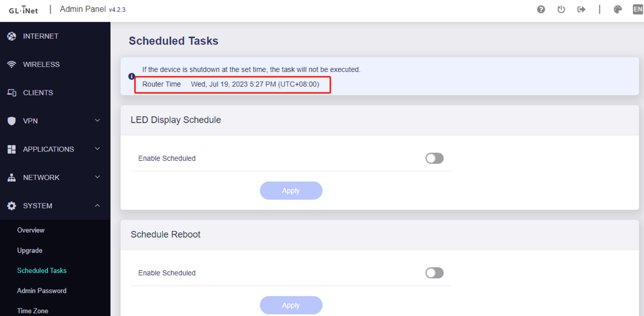
Task: Expand the Network menu chevron
Action: tap(98, 177)
